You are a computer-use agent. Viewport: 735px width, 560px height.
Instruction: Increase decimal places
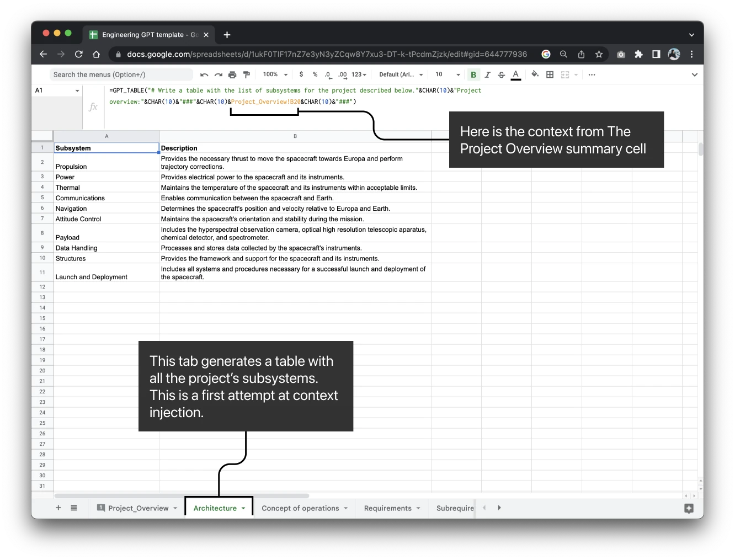(x=343, y=74)
